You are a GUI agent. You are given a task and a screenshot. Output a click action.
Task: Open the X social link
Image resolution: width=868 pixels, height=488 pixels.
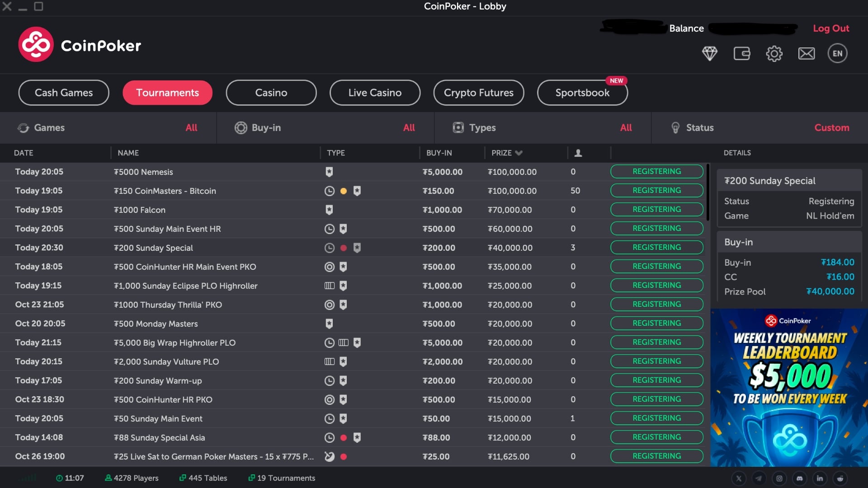[x=739, y=478]
